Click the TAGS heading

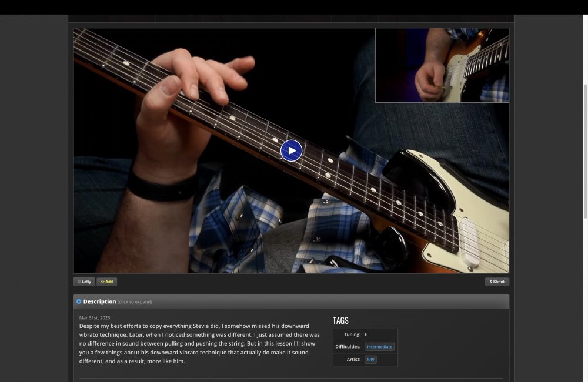point(340,320)
